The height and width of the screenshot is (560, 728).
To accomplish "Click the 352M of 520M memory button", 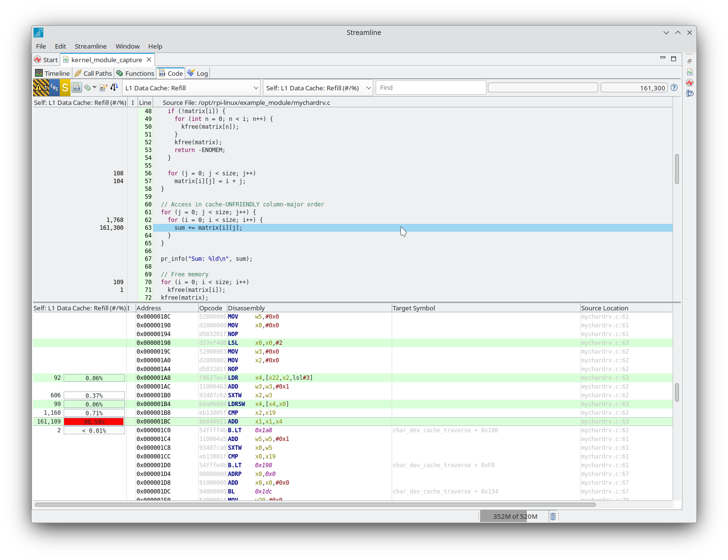I will [514, 516].
